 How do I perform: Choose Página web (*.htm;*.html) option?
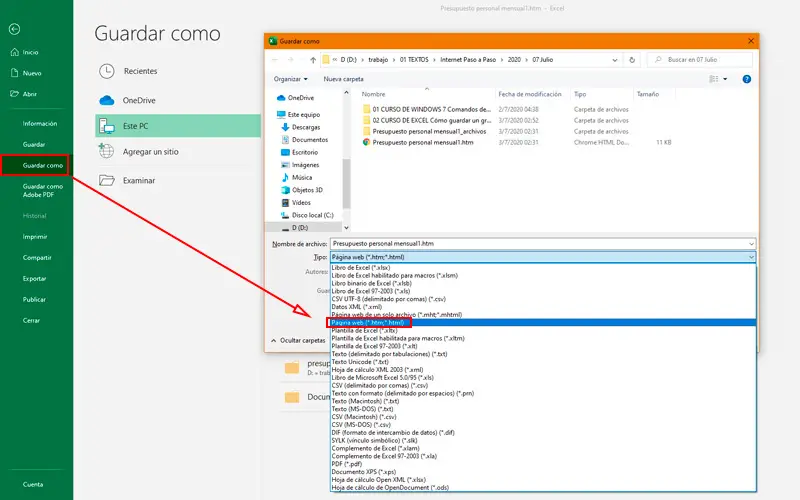(x=543, y=322)
